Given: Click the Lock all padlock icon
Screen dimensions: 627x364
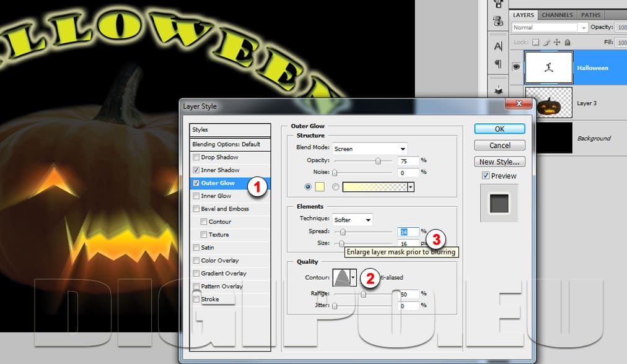Looking at the screenshot, I should [x=566, y=42].
